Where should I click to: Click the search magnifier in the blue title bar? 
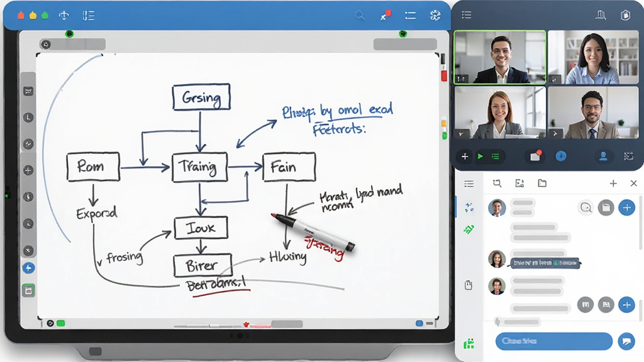359,16
